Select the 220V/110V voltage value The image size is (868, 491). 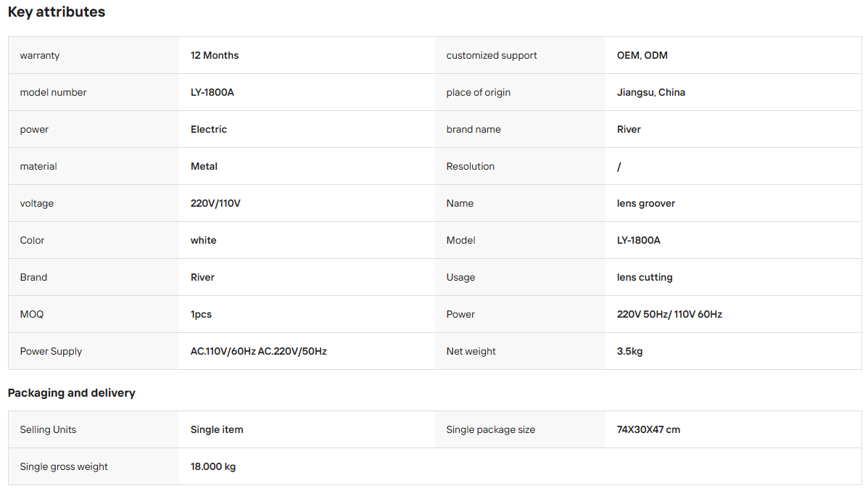[x=215, y=204]
